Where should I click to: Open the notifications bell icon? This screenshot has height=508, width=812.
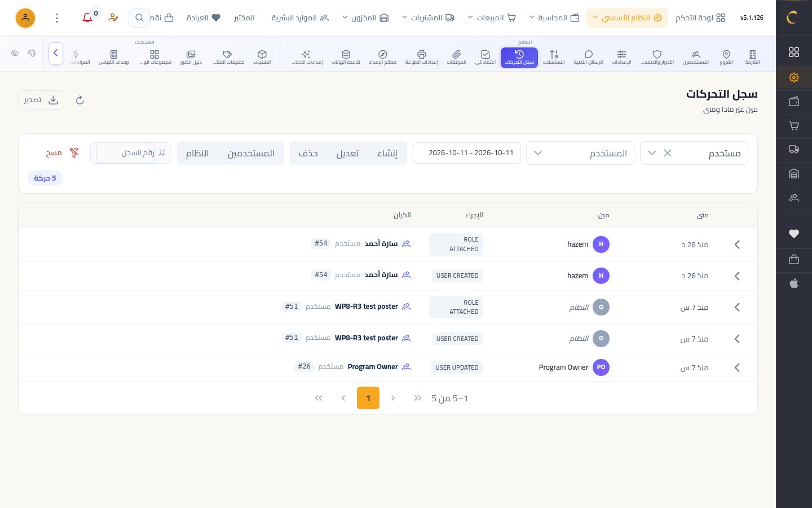(x=87, y=17)
